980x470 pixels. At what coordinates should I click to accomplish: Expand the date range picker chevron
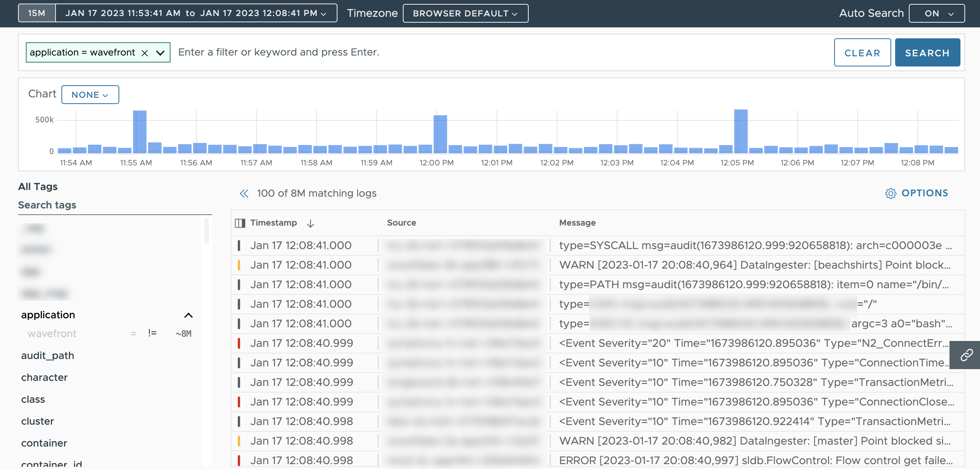coord(323,13)
